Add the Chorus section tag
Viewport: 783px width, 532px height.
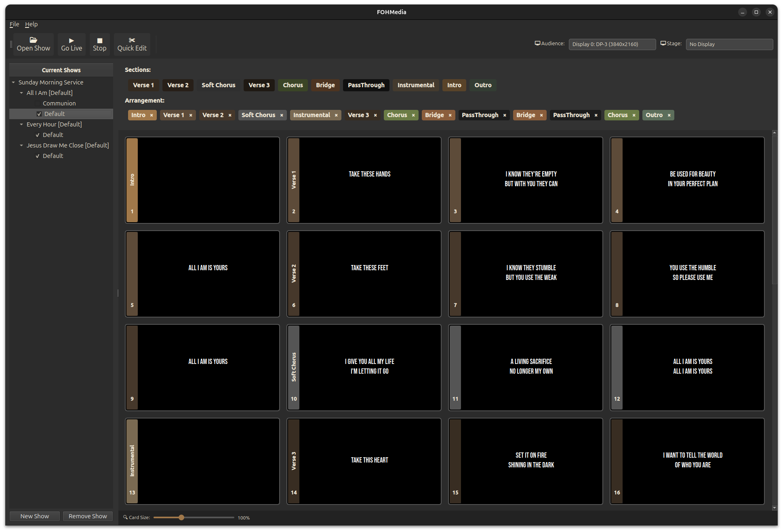pos(293,85)
